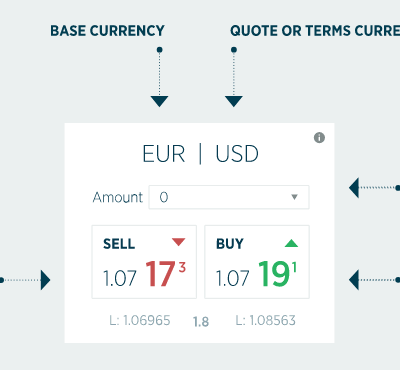Click the Amount input field showing 0
Screen dimensions: 400x370
[x=229, y=197]
